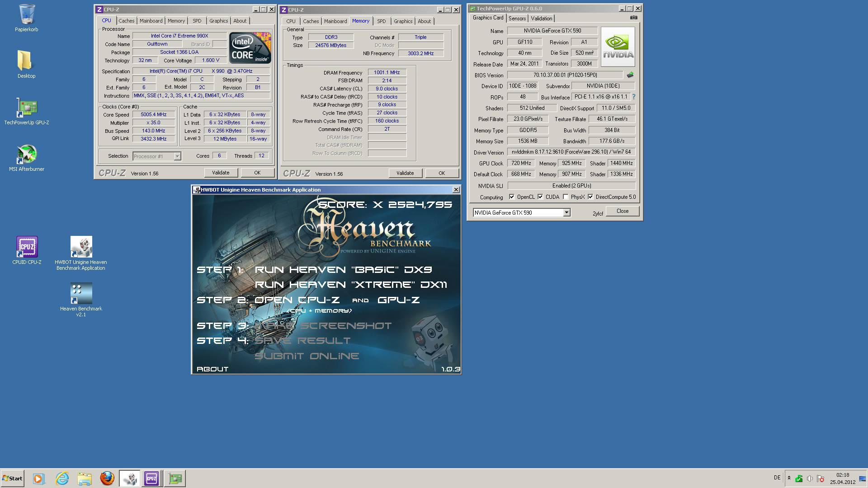Image resolution: width=868 pixels, height=488 pixels.
Task: Click the clock showing 02:18 in taskbar
Action: pos(843,475)
